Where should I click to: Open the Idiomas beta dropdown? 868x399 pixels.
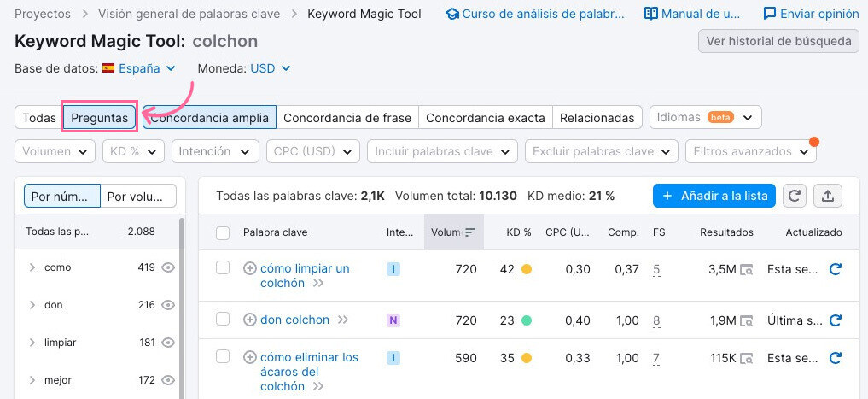pos(706,118)
